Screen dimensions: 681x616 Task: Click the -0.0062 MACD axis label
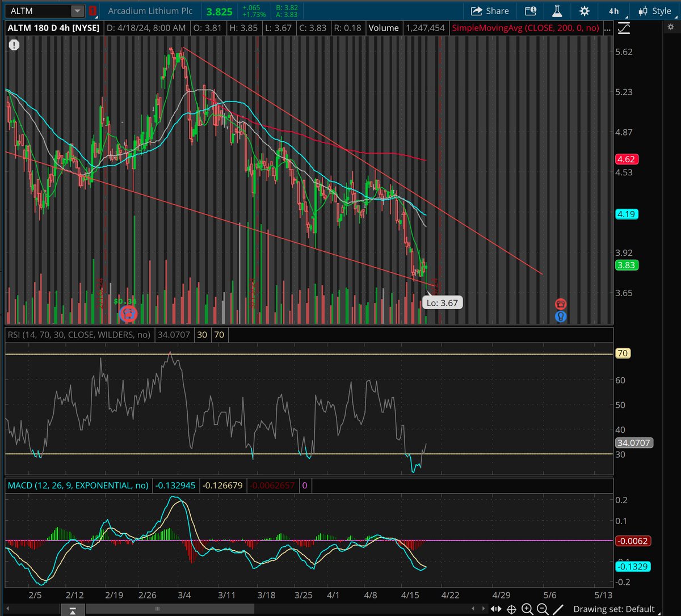[x=632, y=541]
